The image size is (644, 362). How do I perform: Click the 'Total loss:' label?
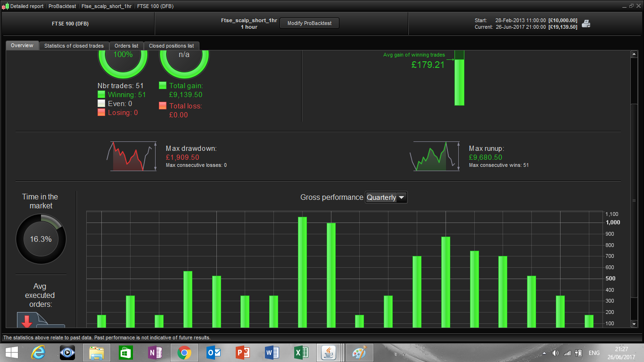point(186,106)
